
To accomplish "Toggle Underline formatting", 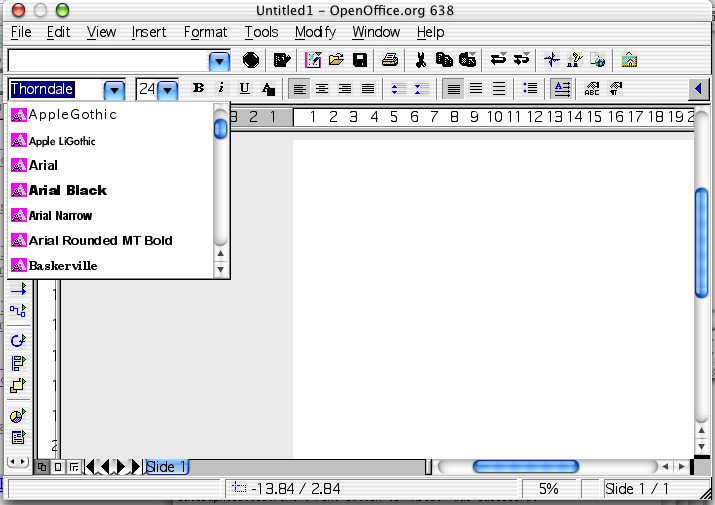I will pos(244,88).
